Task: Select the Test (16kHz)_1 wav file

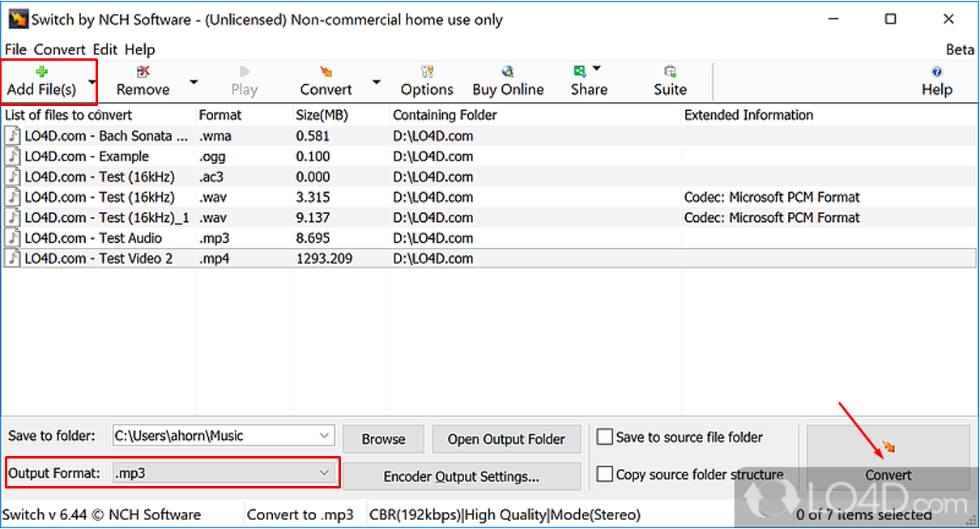Action: 489,217
